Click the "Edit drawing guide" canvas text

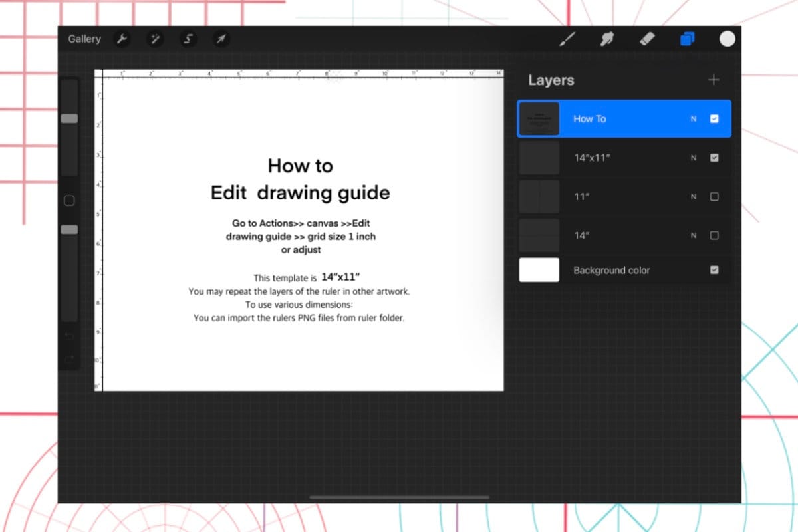(301, 193)
